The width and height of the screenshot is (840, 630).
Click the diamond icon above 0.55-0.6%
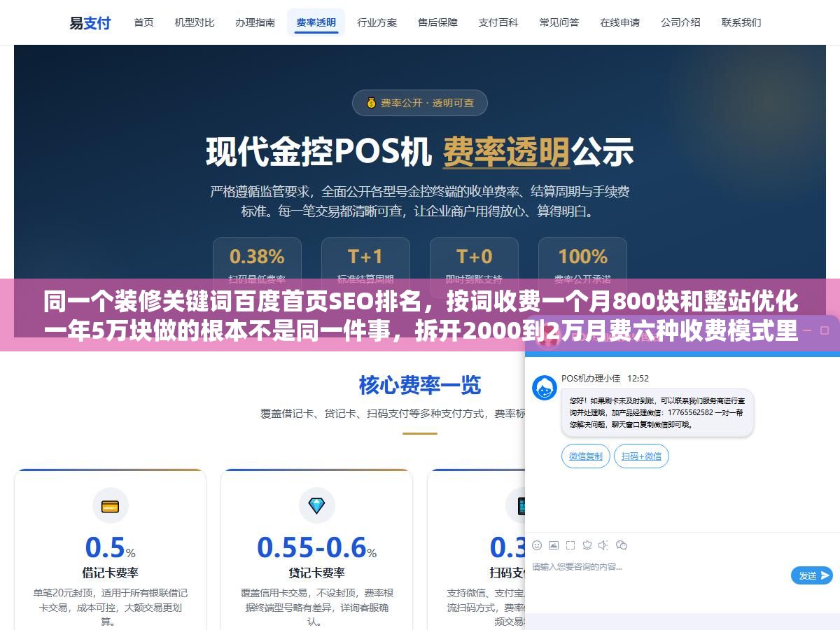pos(316,505)
